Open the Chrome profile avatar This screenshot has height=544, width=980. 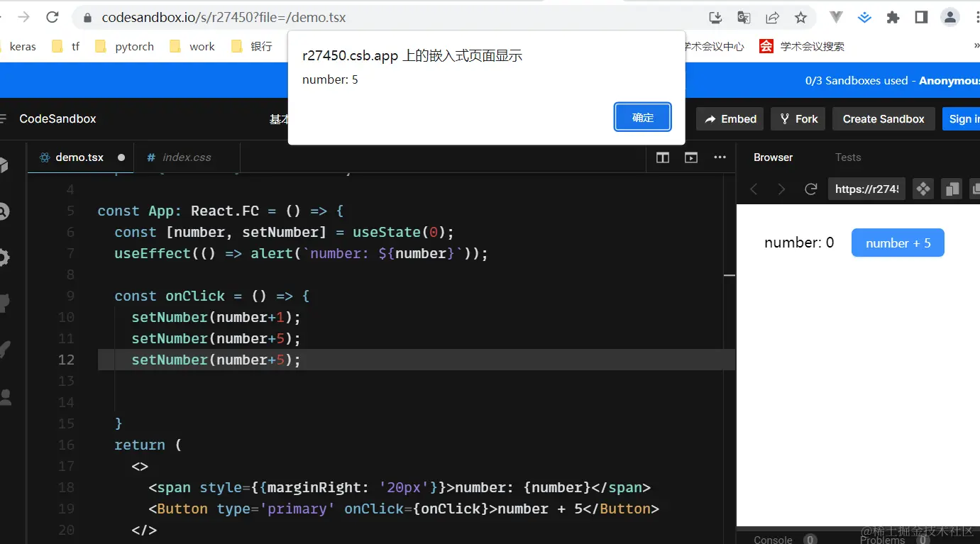coord(949,17)
